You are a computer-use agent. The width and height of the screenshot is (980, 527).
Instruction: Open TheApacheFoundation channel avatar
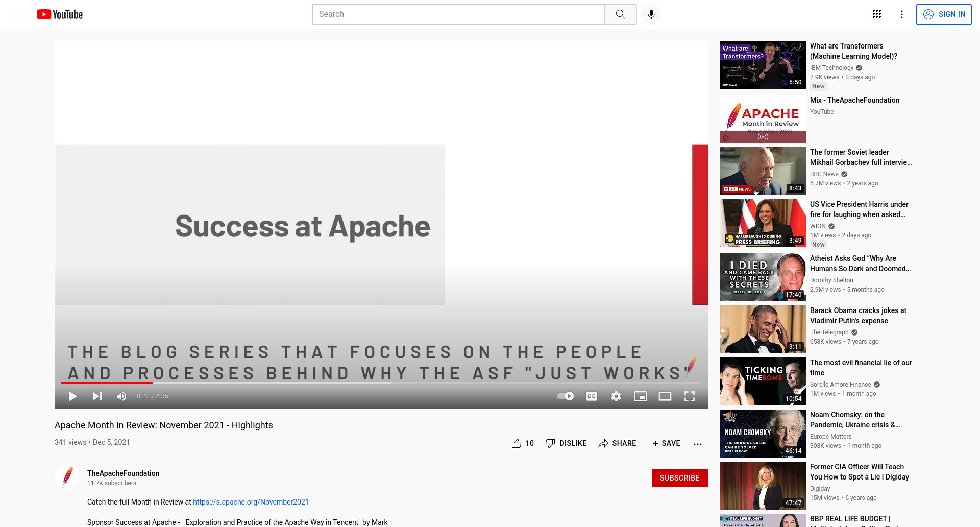tap(67, 478)
